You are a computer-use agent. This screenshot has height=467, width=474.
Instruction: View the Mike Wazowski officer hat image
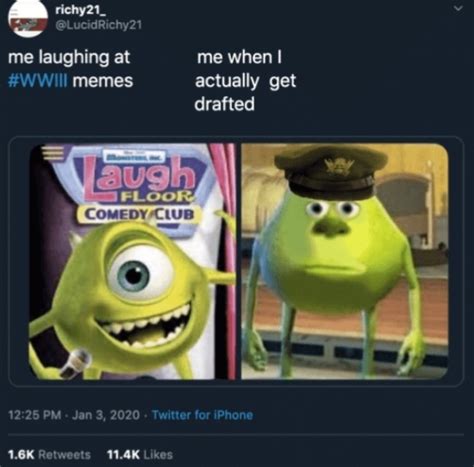345,261
